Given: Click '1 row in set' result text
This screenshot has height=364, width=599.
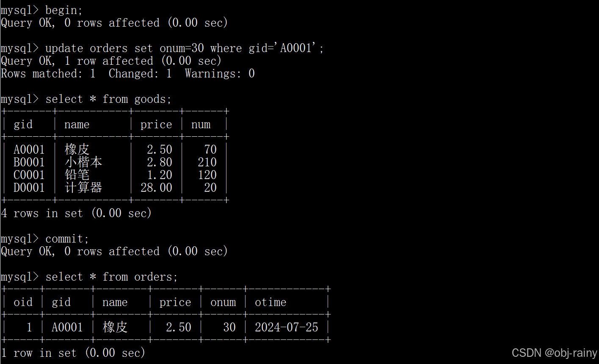Looking at the screenshot, I should coord(39,353).
